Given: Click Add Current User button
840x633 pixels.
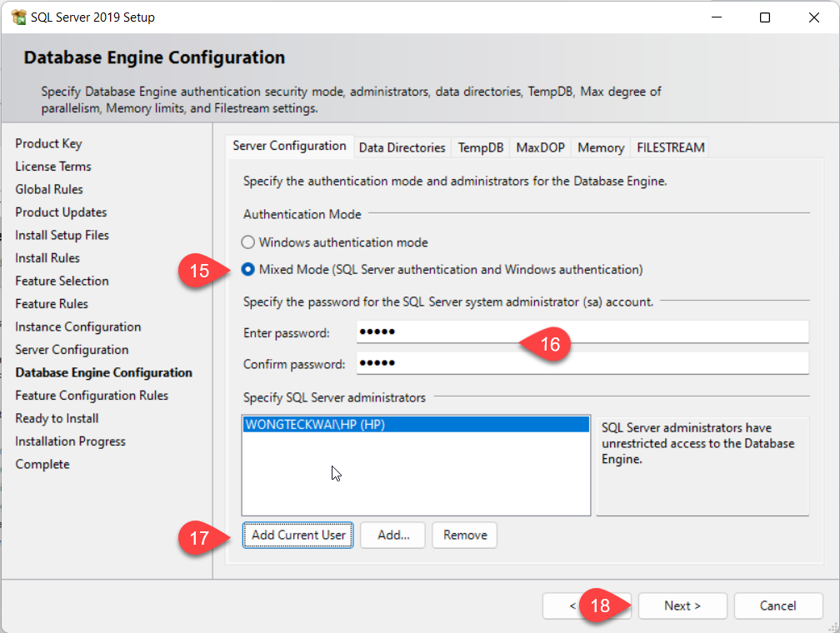Looking at the screenshot, I should click(297, 535).
